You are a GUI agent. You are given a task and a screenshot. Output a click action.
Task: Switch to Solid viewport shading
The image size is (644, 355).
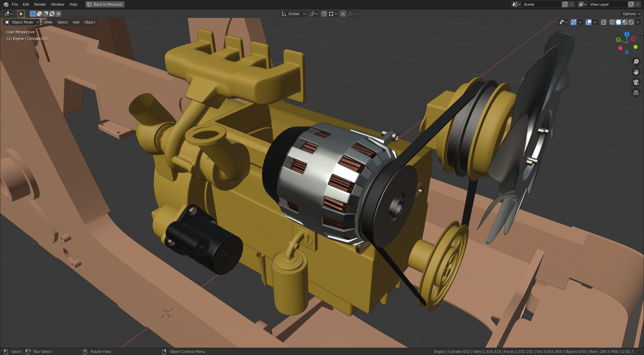(619, 22)
